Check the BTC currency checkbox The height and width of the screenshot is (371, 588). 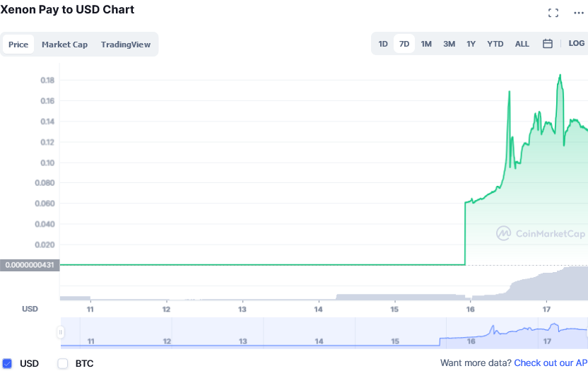click(63, 363)
